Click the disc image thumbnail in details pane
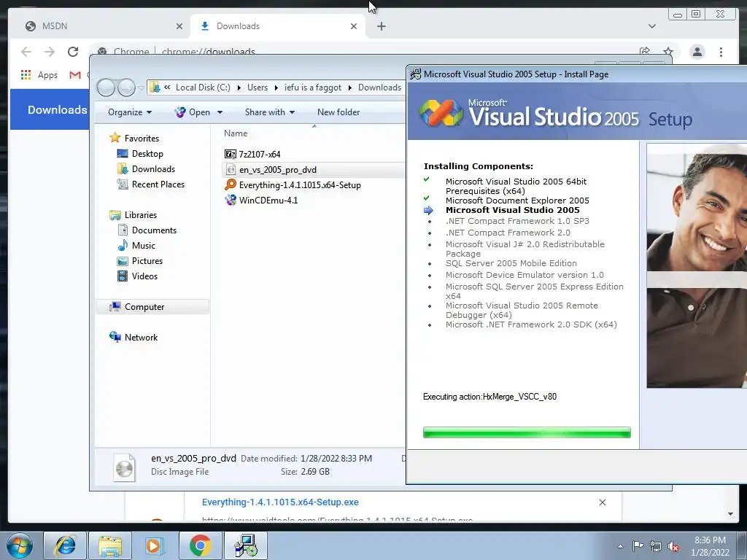This screenshot has width=747, height=560. (x=124, y=467)
